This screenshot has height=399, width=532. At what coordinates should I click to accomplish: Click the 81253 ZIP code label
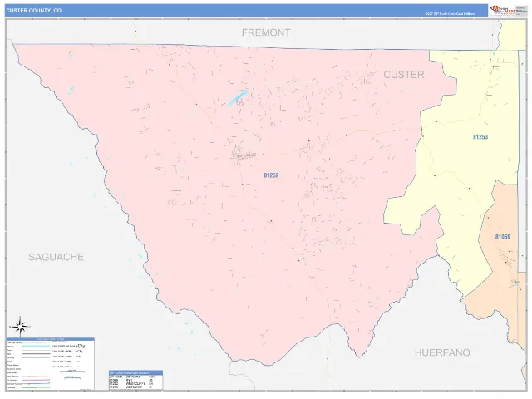click(480, 137)
